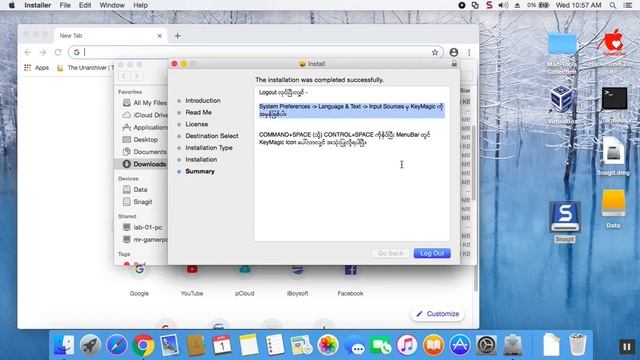
Task: Click the Chrome icon in the dock
Action: point(143,345)
